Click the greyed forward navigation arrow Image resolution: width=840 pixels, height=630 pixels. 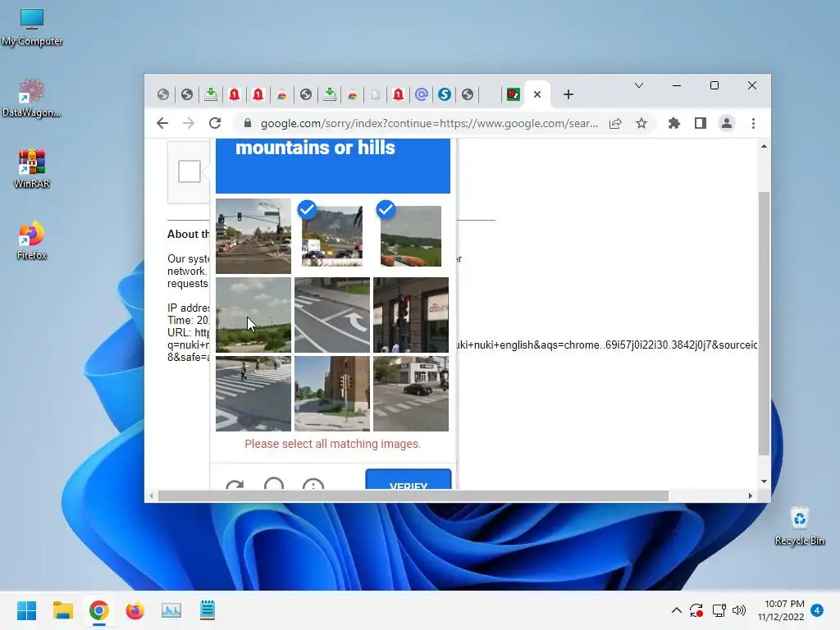coord(189,123)
